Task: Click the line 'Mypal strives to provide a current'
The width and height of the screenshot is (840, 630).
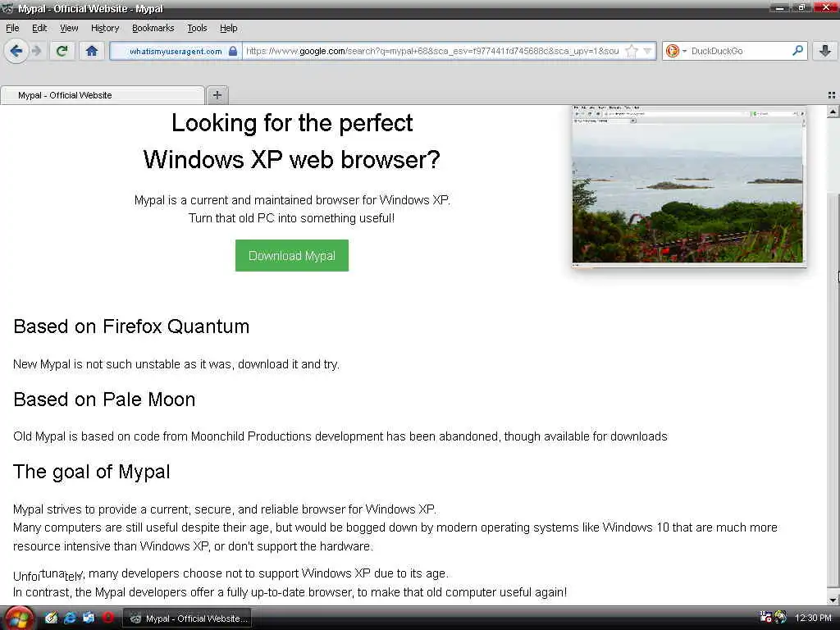Action: coord(225,509)
